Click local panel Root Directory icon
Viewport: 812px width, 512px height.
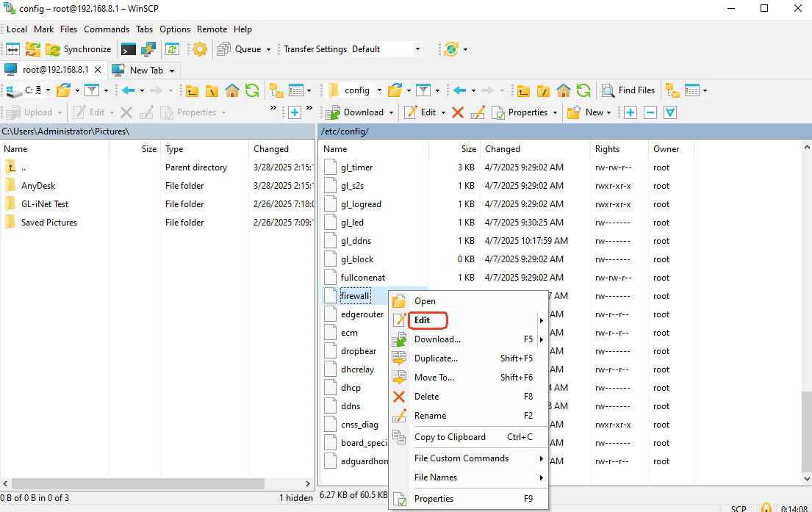[212, 90]
